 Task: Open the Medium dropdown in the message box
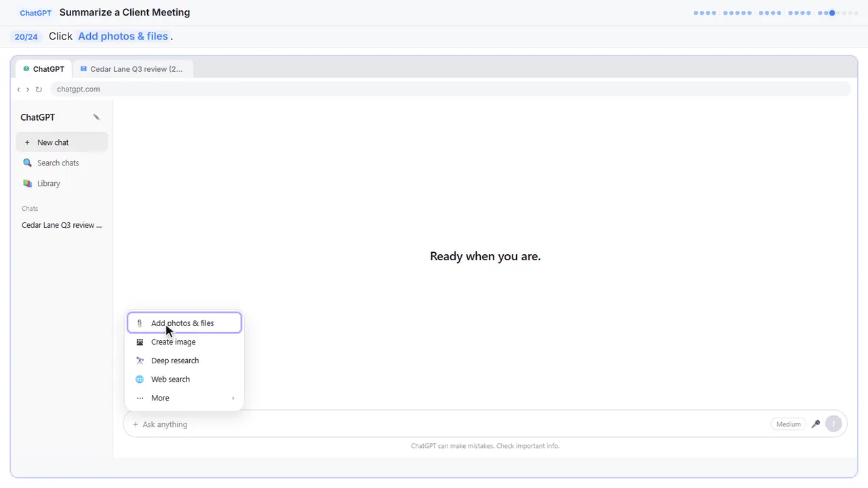pyautogui.click(x=788, y=424)
